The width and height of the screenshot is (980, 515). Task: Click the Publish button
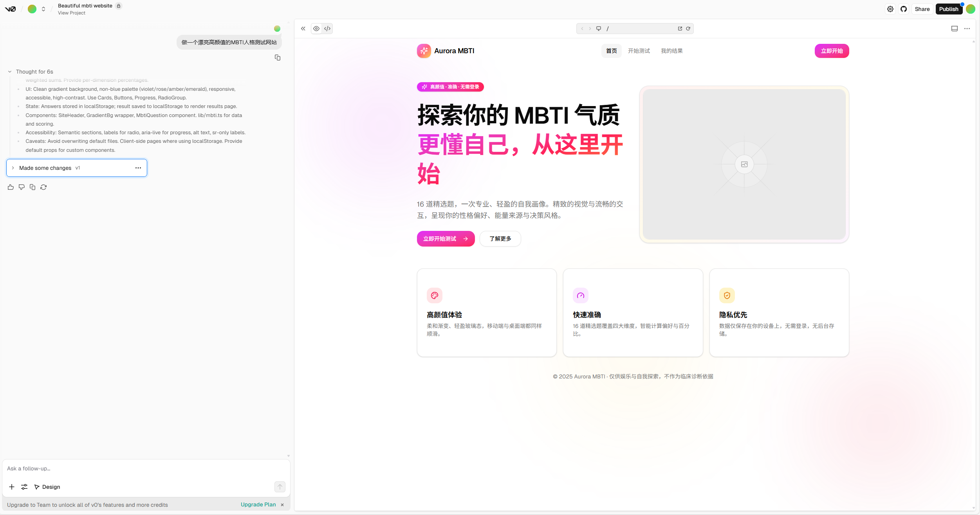(x=948, y=9)
